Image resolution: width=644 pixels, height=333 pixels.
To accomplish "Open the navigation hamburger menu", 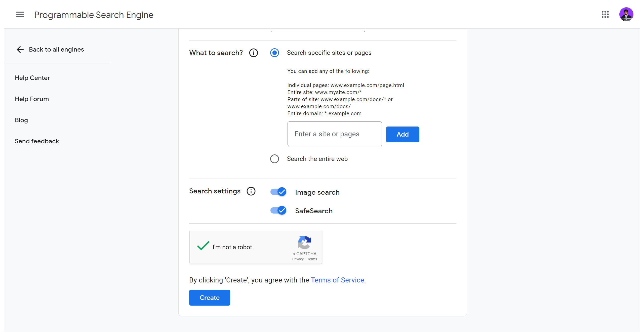I will 20,14.
